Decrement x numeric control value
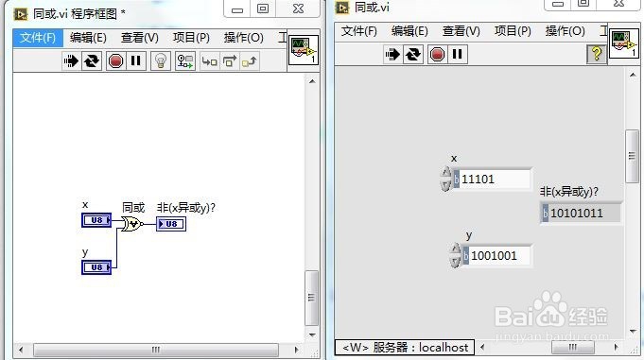644x360 pixels. (446, 185)
